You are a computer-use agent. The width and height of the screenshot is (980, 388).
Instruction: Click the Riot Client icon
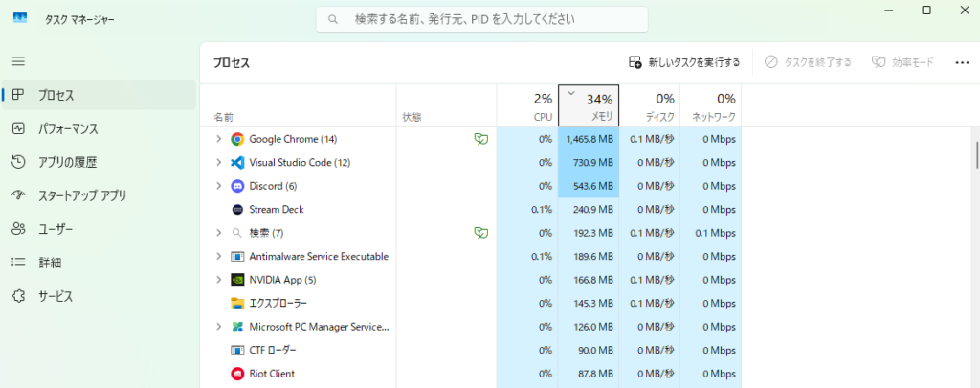[x=237, y=374]
